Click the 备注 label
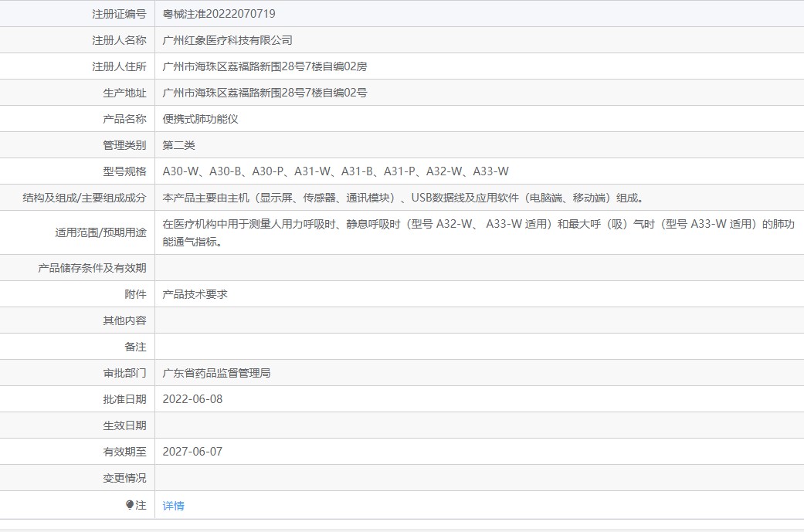Viewport: 804px width, 532px height. (135, 347)
